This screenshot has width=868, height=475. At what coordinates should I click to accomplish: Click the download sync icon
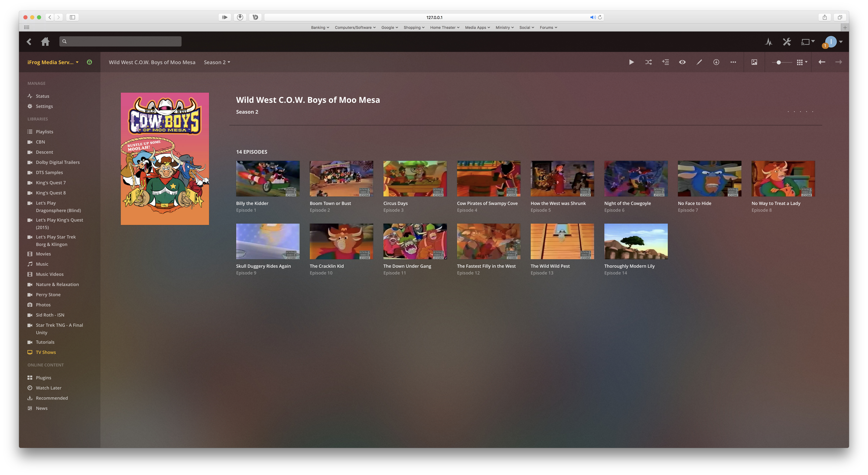(716, 62)
